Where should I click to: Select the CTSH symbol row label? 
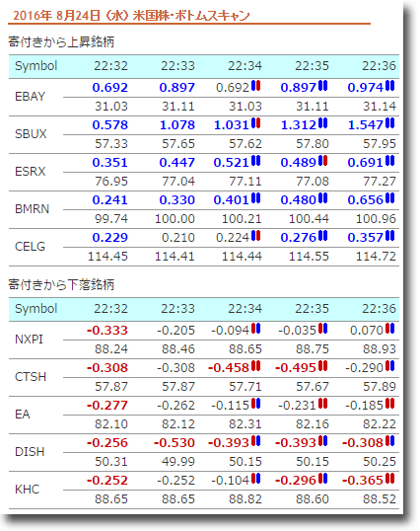coord(31,377)
